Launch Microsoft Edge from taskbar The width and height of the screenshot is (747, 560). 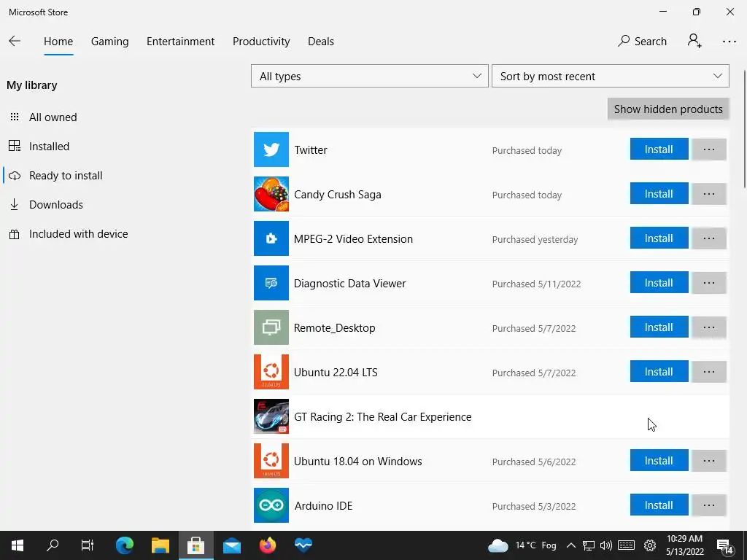(125, 545)
